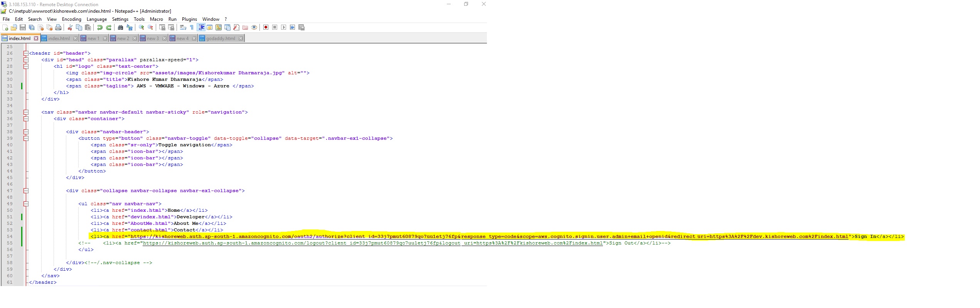
Task: Click line number 40 in the margin
Action: click(x=10, y=145)
